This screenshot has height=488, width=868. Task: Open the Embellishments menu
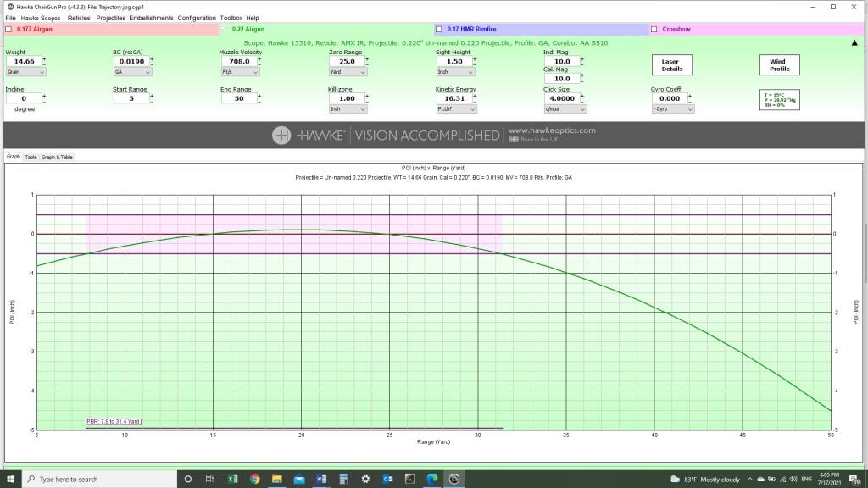pyautogui.click(x=151, y=19)
